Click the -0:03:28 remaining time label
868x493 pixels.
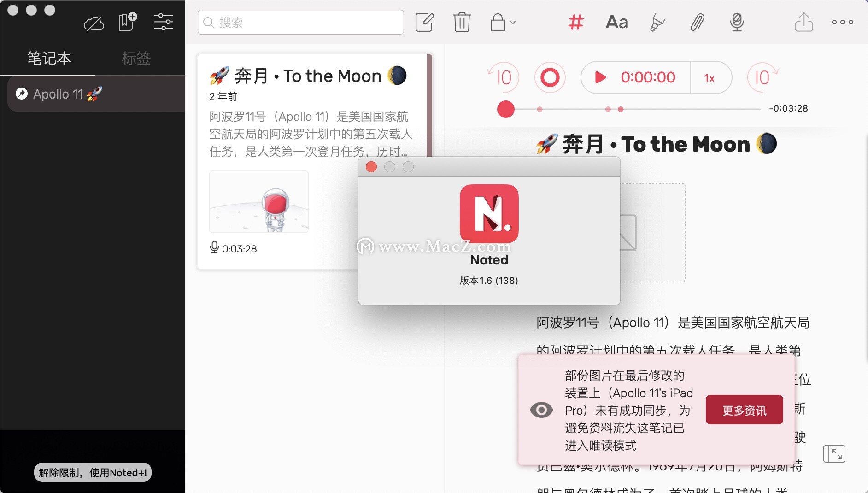pyautogui.click(x=788, y=108)
